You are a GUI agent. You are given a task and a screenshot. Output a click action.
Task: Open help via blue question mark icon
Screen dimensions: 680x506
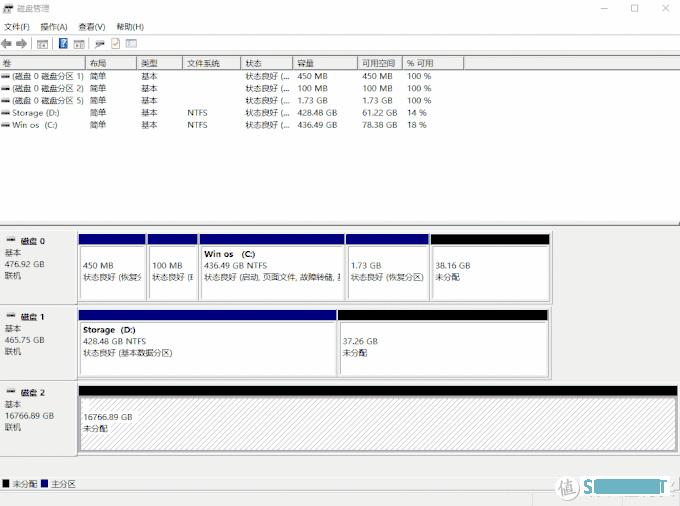tap(63, 43)
